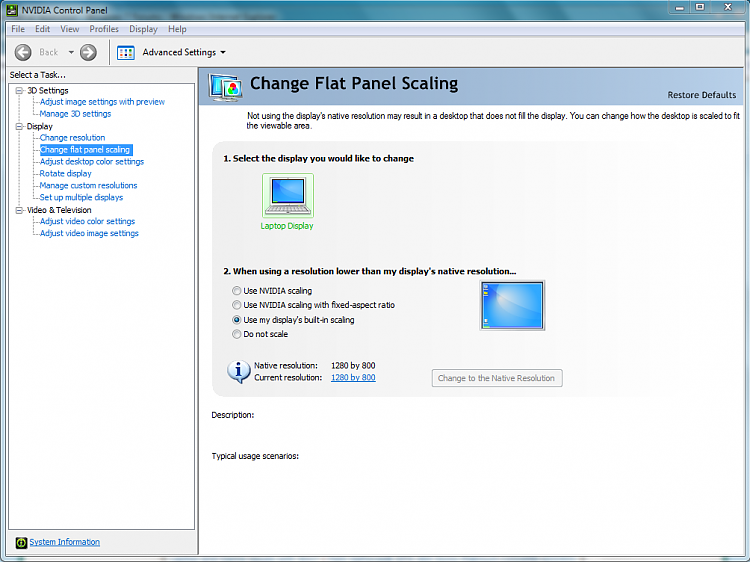Open Set up multiple displays
Viewport: 750px width, 562px height.
pos(81,198)
